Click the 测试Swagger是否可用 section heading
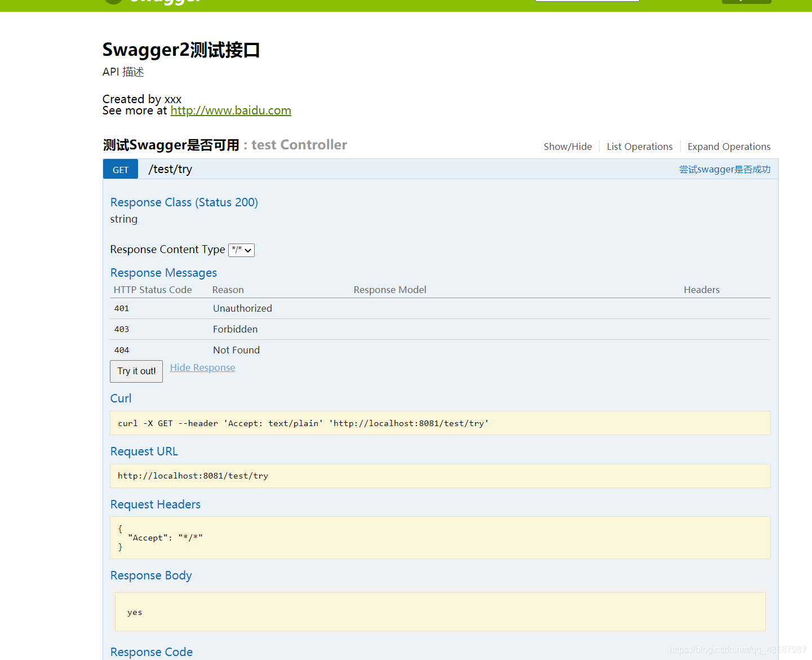Image resolution: width=812 pixels, height=660 pixels. (x=170, y=145)
